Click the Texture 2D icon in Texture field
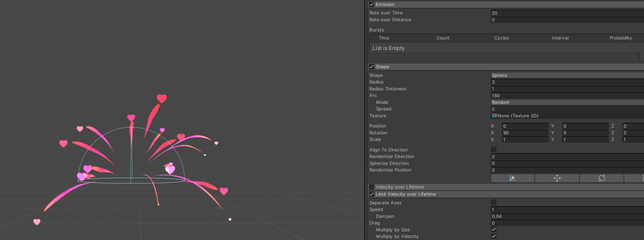The image size is (644, 240). pos(494,116)
